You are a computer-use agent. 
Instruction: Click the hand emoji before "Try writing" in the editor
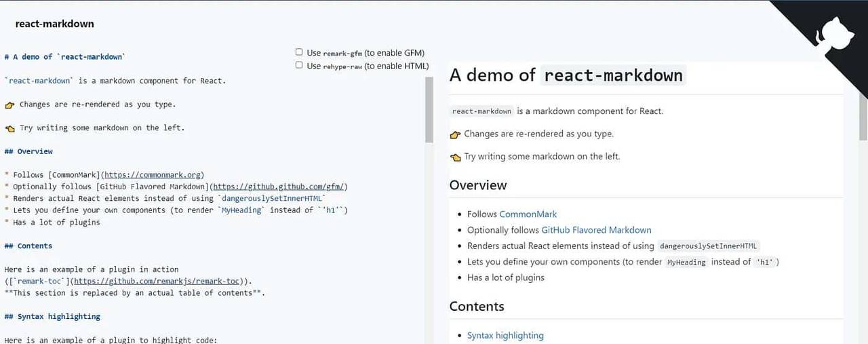tap(9, 128)
